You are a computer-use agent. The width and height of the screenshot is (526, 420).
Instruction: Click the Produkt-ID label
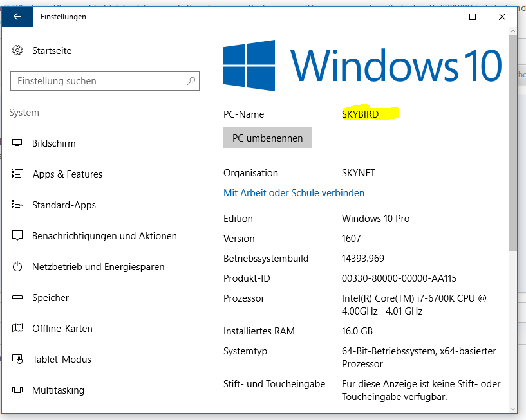tap(247, 278)
